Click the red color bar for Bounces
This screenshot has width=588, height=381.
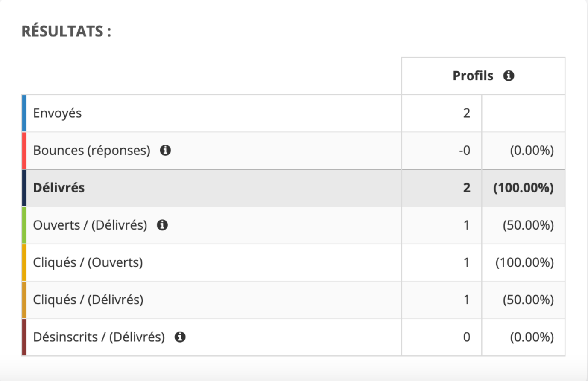(24, 150)
